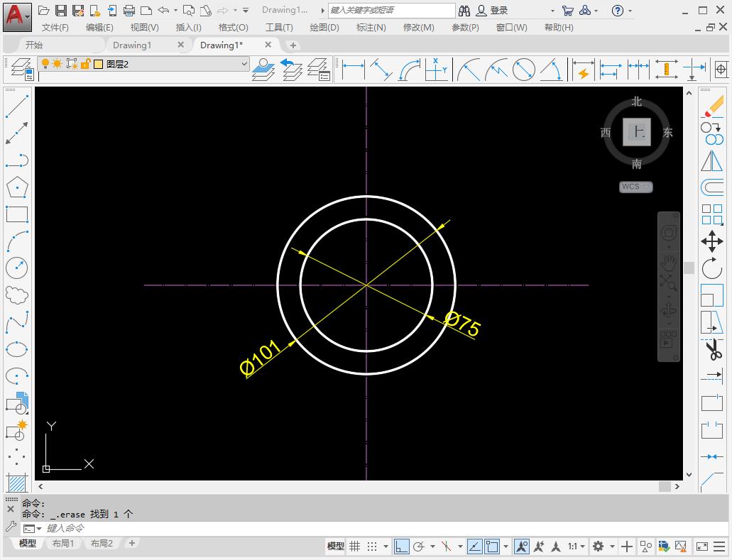Open the 图层2 layer dropdown
Screen dimensions: 732x560
pyautogui.click(x=244, y=63)
